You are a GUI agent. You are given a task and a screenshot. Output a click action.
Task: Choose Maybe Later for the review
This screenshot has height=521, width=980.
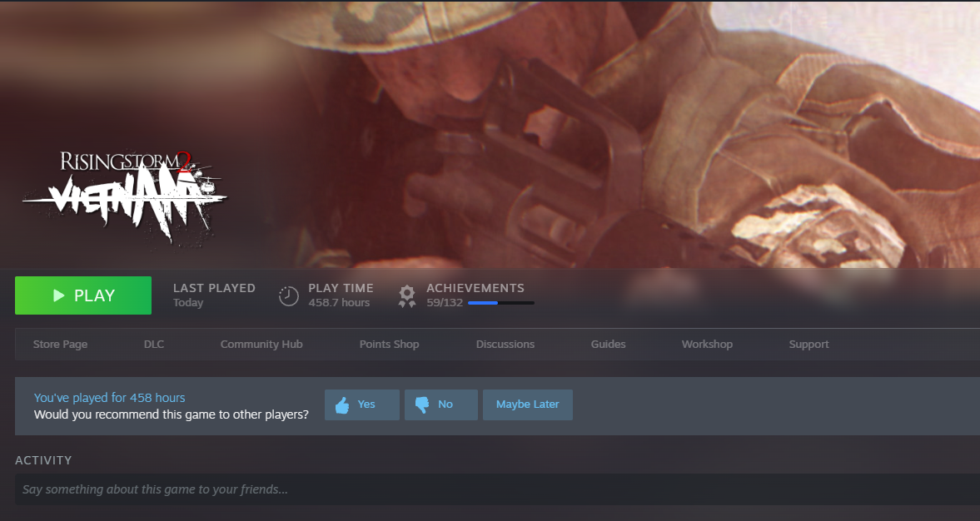(528, 404)
